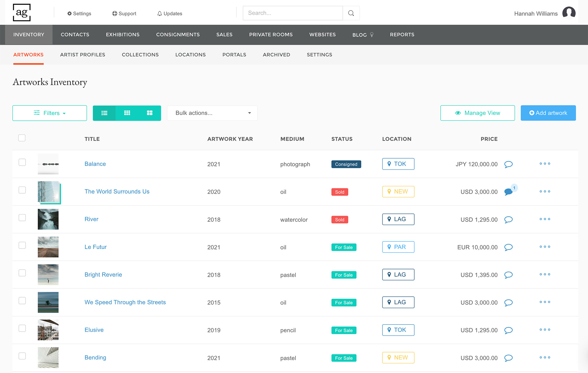588x373 pixels.
Task: Select the Balance row checkbox
Action: pos(22,162)
